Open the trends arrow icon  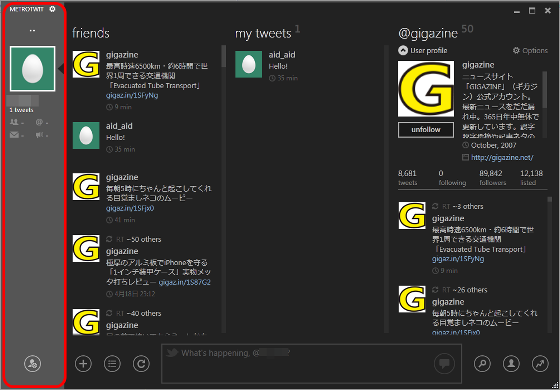tap(540, 364)
